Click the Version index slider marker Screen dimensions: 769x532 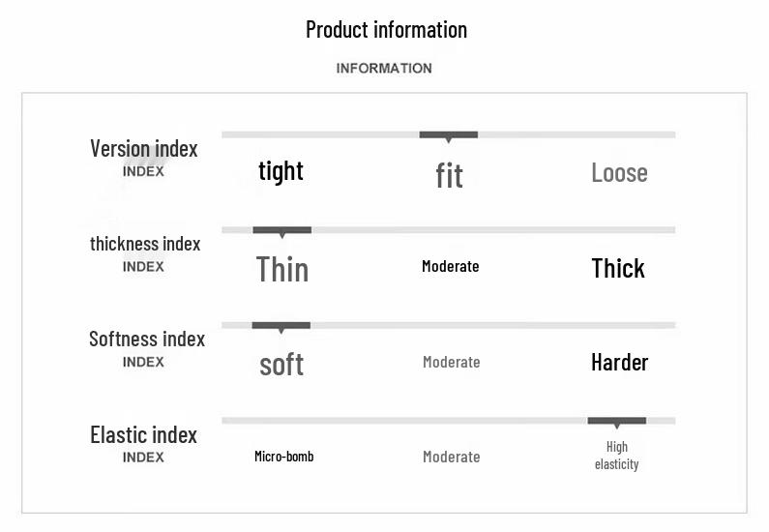(x=448, y=135)
